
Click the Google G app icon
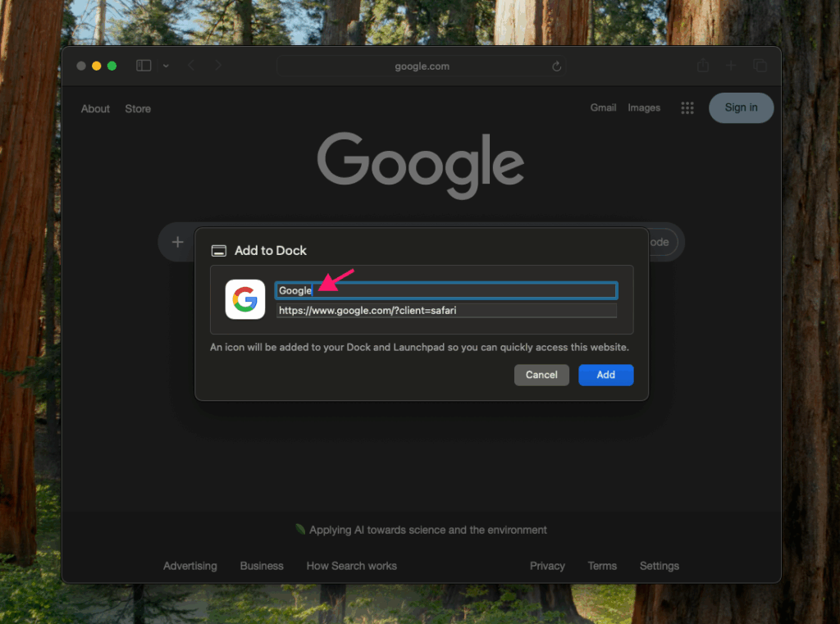tap(244, 299)
